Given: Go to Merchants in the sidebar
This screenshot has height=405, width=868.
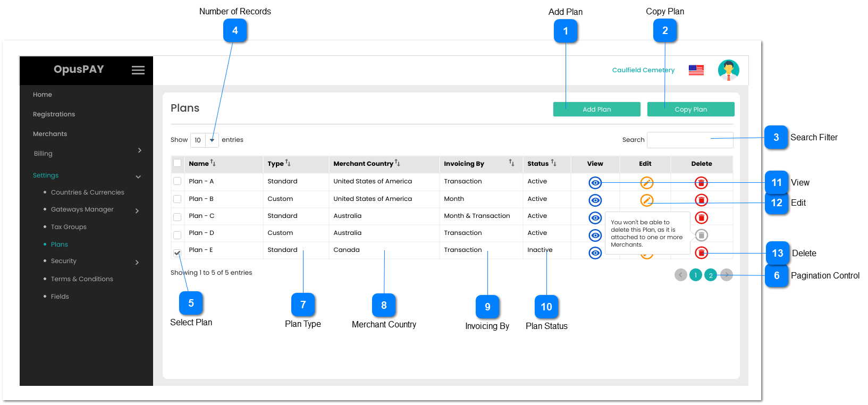Looking at the screenshot, I should 50,134.
